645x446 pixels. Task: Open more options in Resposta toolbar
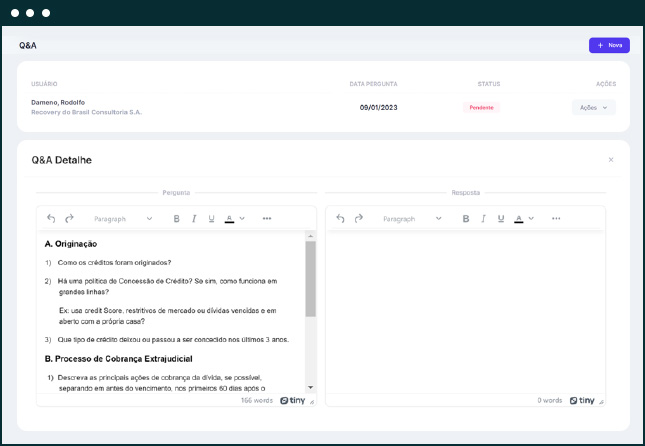coord(556,218)
